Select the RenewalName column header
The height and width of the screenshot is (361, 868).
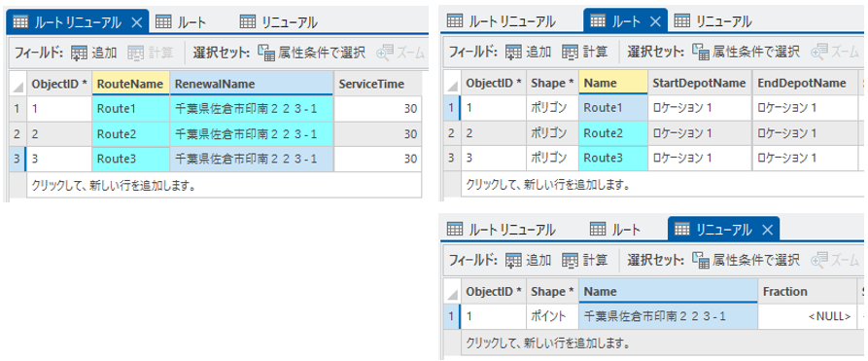pyautogui.click(x=252, y=84)
